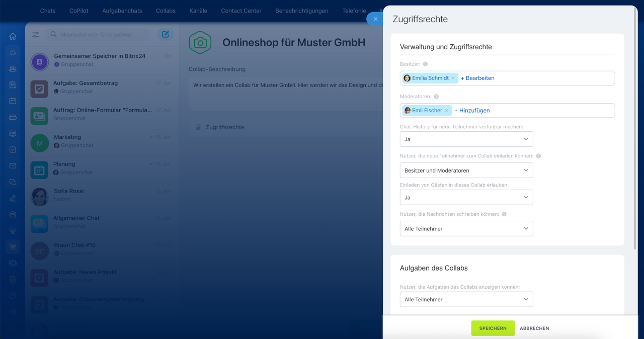Open the tasks checkmark sidebar icon

(13, 150)
